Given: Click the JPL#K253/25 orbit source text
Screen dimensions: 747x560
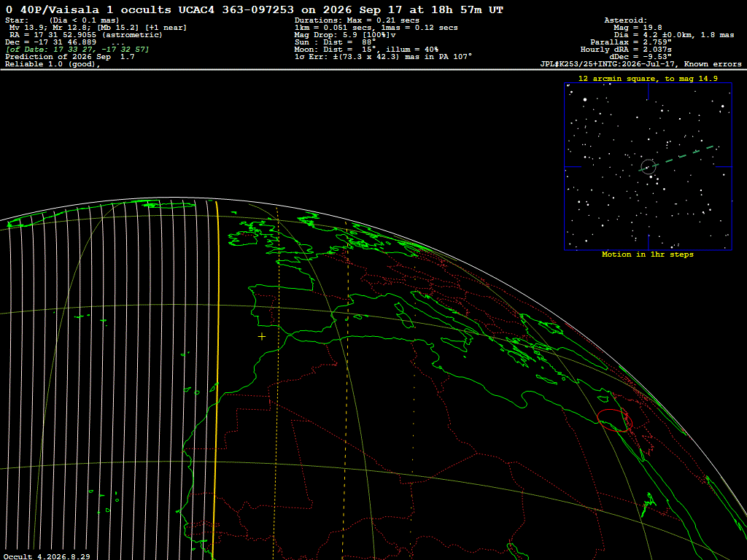Looking at the screenshot, I should pyautogui.click(x=640, y=64).
